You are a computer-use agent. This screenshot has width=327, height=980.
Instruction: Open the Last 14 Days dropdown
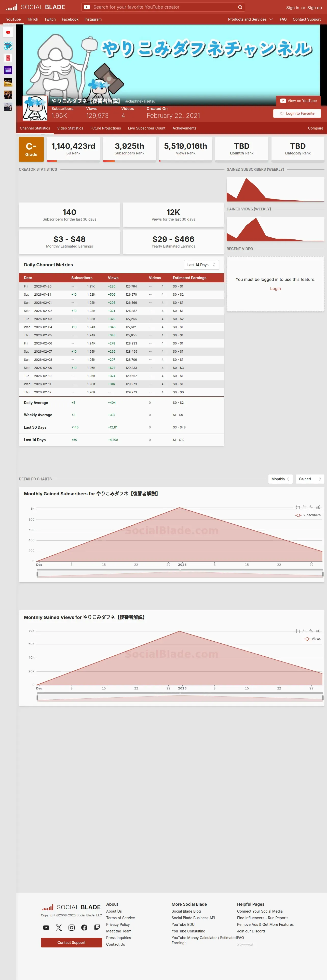coord(201,265)
